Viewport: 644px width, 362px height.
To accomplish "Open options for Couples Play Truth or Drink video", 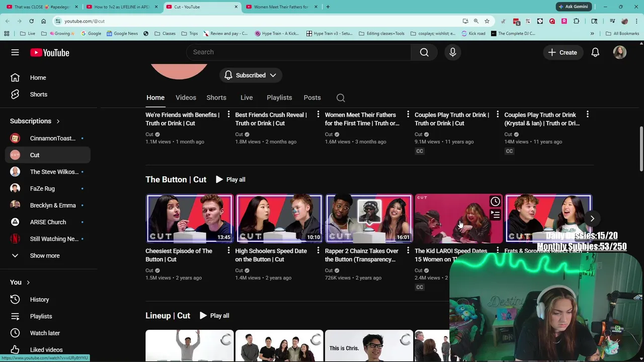I will point(498,115).
